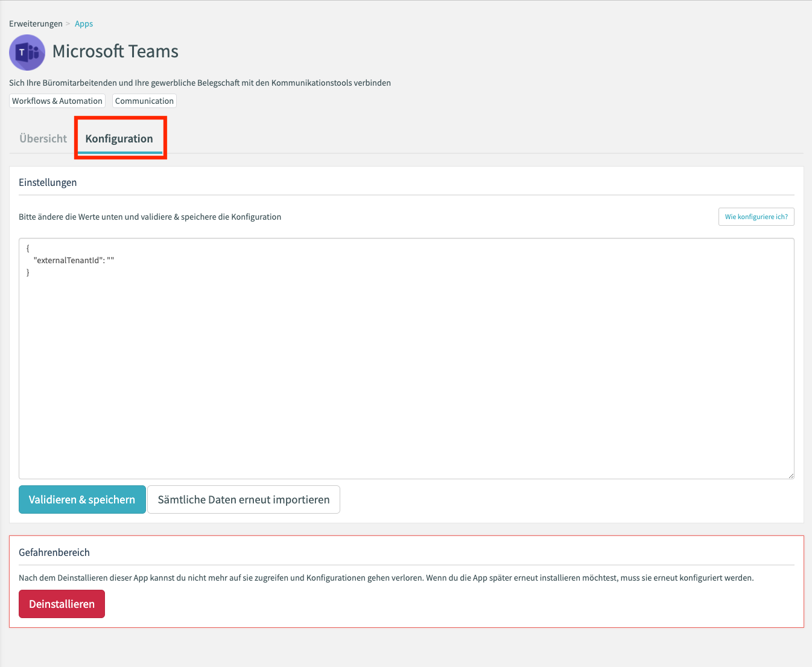
Task: Open the Konfiguration tab
Action: [x=119, y=138]
